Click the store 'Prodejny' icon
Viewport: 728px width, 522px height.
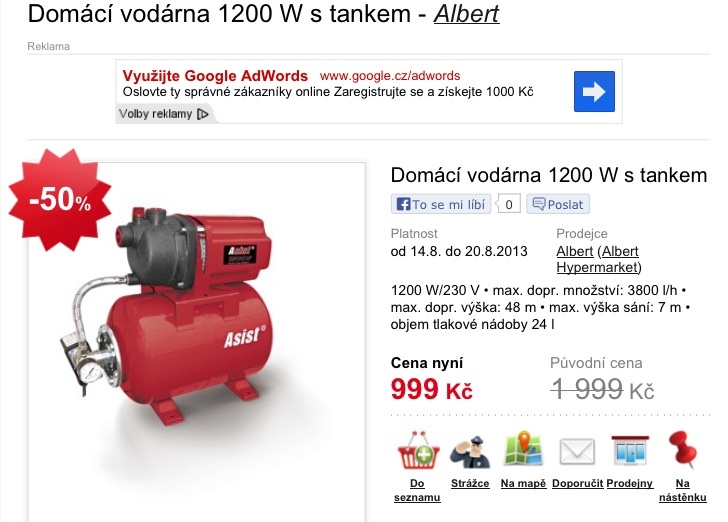coord(630,450)
